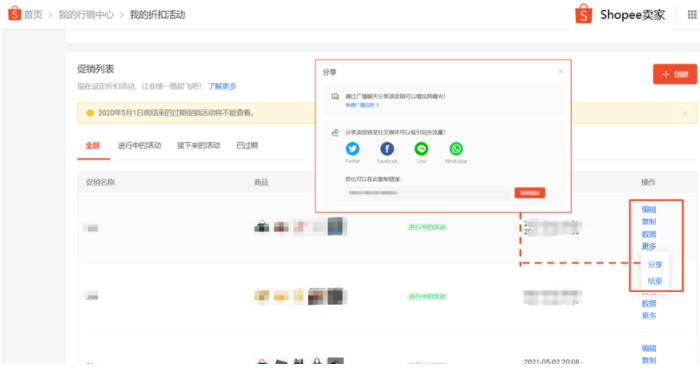Expand 更多 menu in second promotion row

[649, 316]
